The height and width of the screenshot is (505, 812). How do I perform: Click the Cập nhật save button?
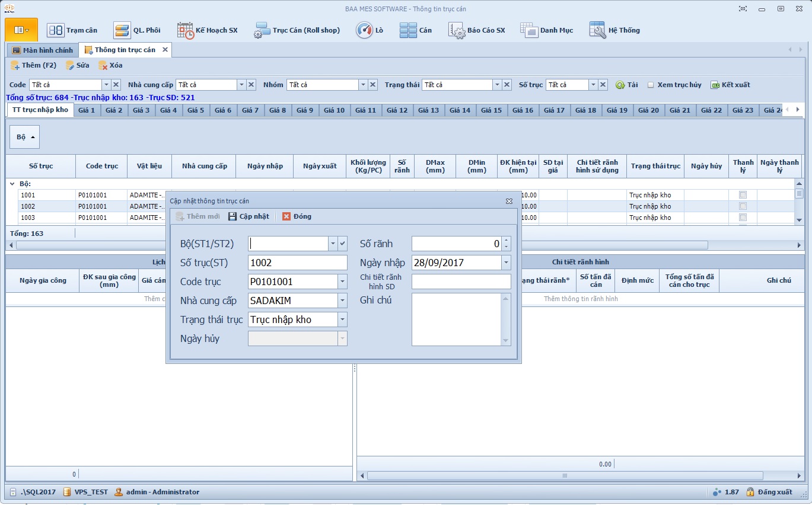[249, 216]
